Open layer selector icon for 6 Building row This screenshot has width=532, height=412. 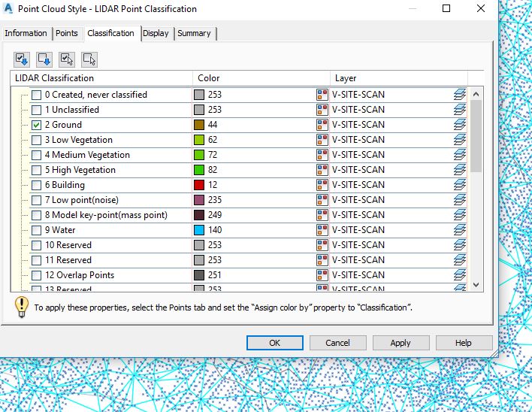click(x=460, y=185)
